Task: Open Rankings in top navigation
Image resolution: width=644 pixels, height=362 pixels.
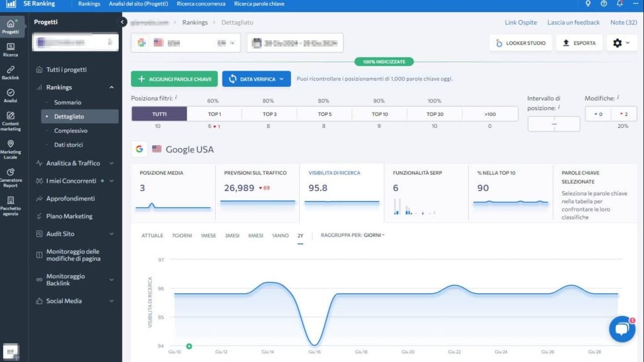Action: 89,4
